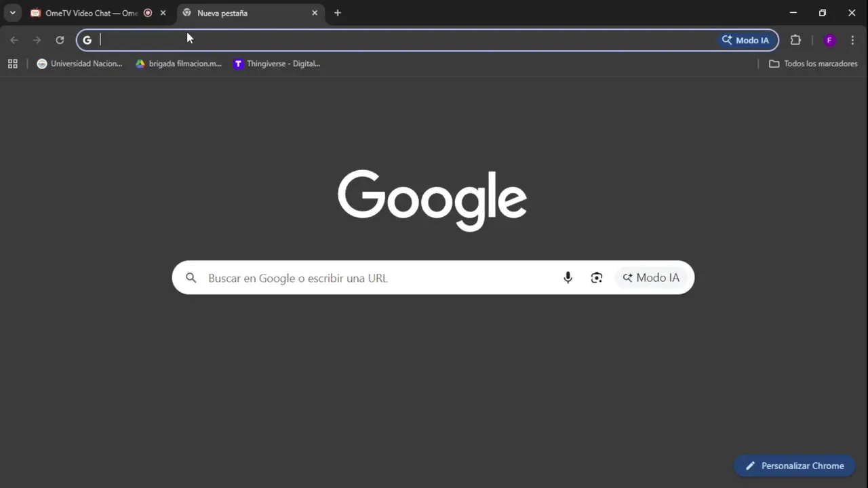Open the Todos los marcadores folder
868x488 pixels.
[x=813, y=64]
